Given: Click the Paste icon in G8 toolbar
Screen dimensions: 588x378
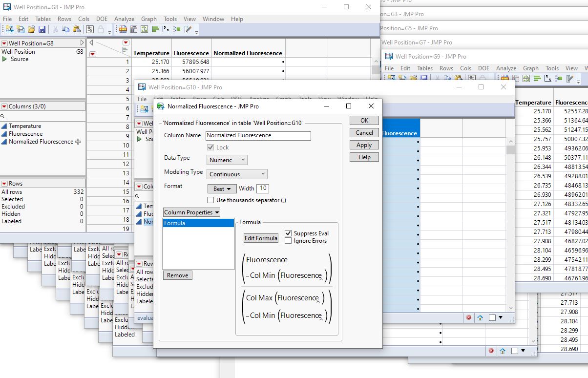Looking at the screenshot, I should 77,29.
